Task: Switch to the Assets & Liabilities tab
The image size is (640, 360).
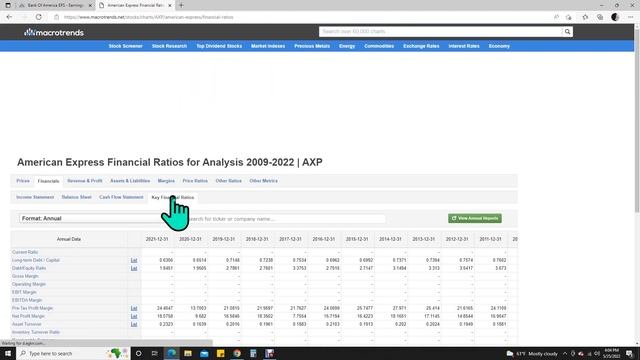Action: click(130, 181)
